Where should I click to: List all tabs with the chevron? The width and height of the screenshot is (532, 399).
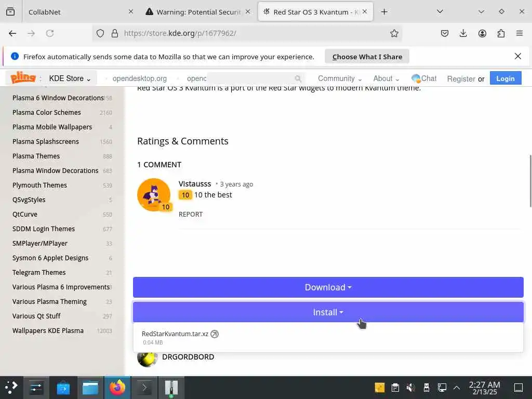[x=440, y=11]
